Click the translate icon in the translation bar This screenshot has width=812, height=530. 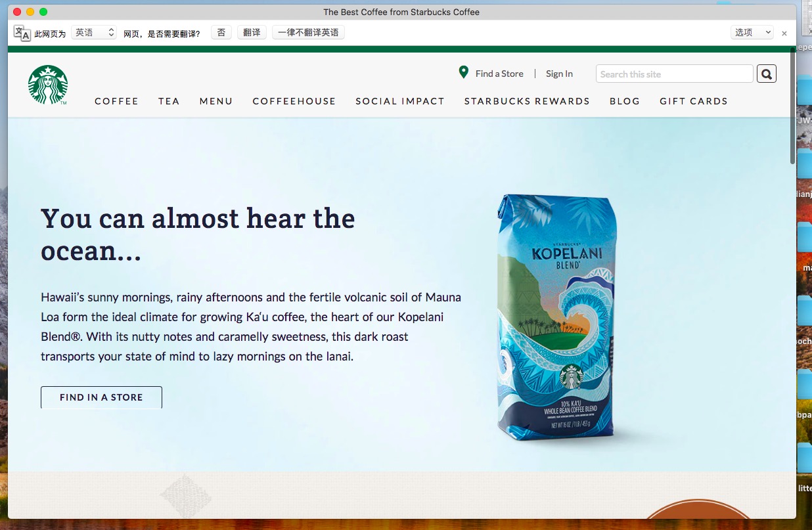pyautogui.click(x=22, y=33)
